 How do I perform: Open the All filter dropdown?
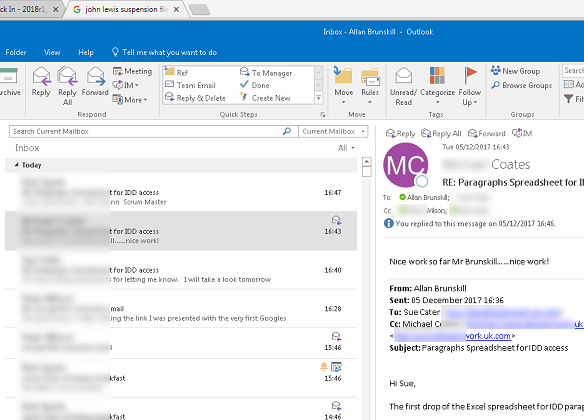tap(346, 148)
